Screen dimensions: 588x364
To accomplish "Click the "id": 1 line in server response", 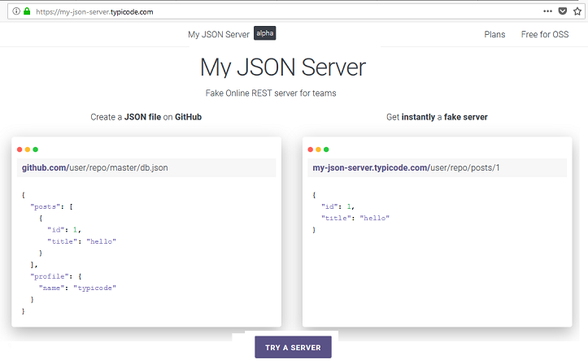I will [338, 206].
